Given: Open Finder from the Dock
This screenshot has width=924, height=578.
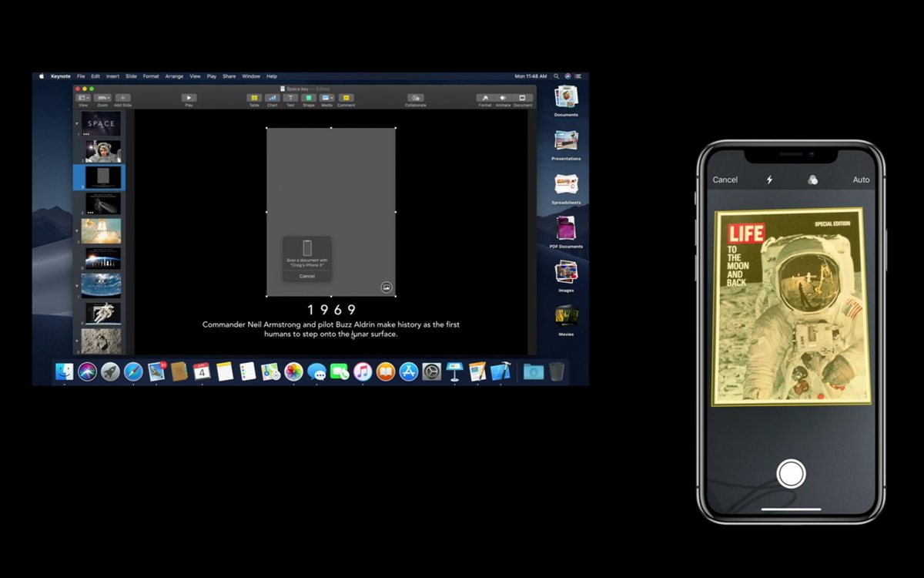Looking at the screenshot, I should point(64,371).
